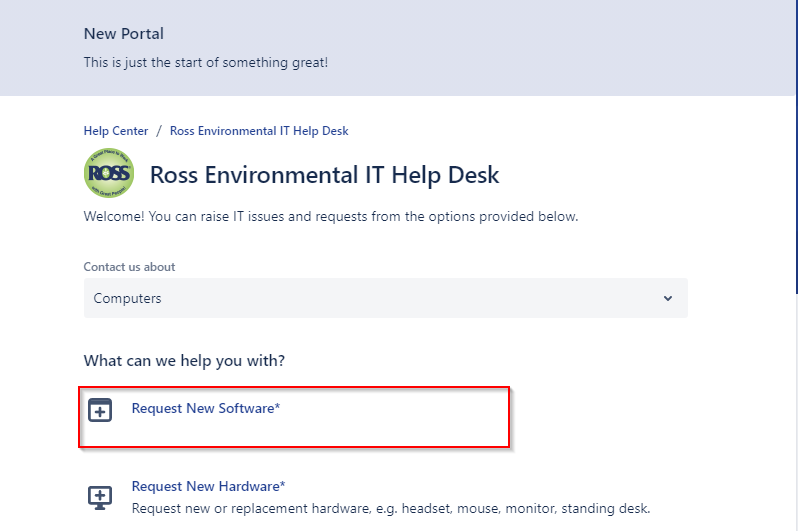Viewport: 798px width, 531px height.
Task: Open Ross Environmental IT Help Desk breadcrumb
Action: pyautogui.click(x=259, y=131)
